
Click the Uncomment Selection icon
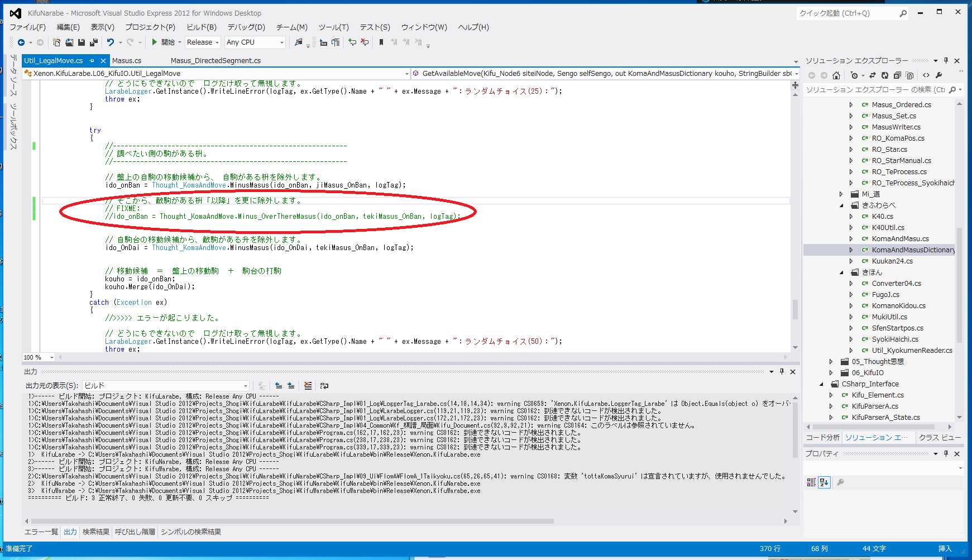[365, 42]
